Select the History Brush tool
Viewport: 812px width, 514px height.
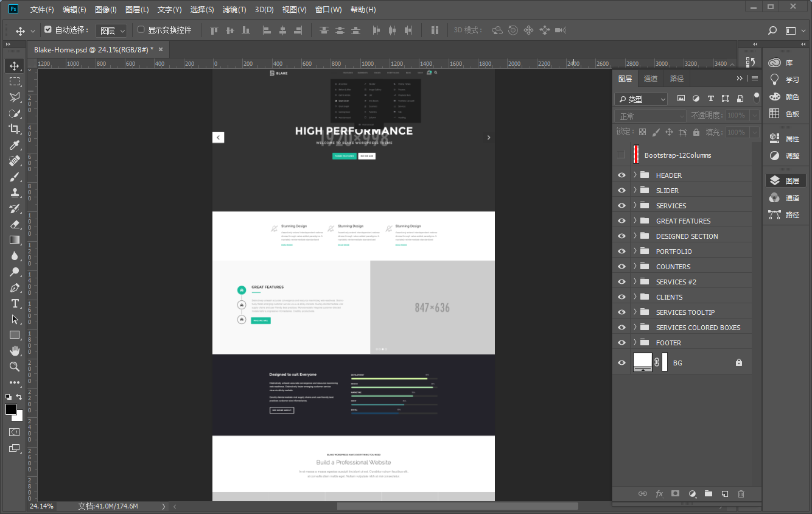(x=15, y=208)
